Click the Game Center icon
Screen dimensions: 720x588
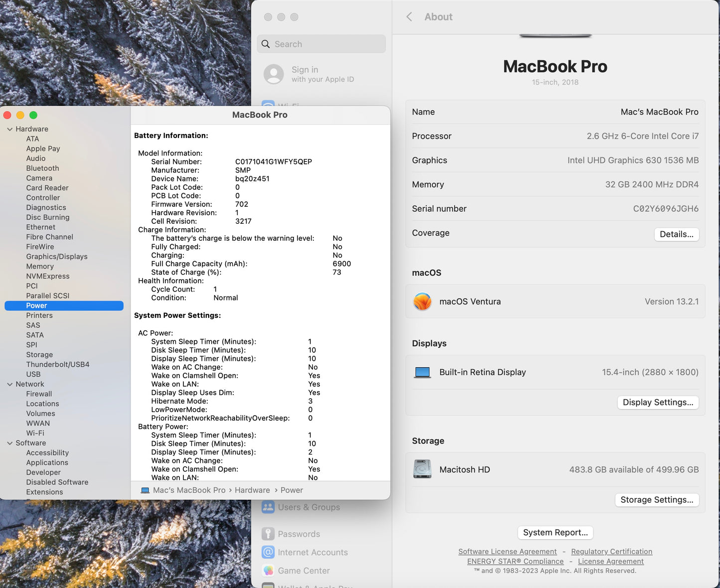(268, 570)
